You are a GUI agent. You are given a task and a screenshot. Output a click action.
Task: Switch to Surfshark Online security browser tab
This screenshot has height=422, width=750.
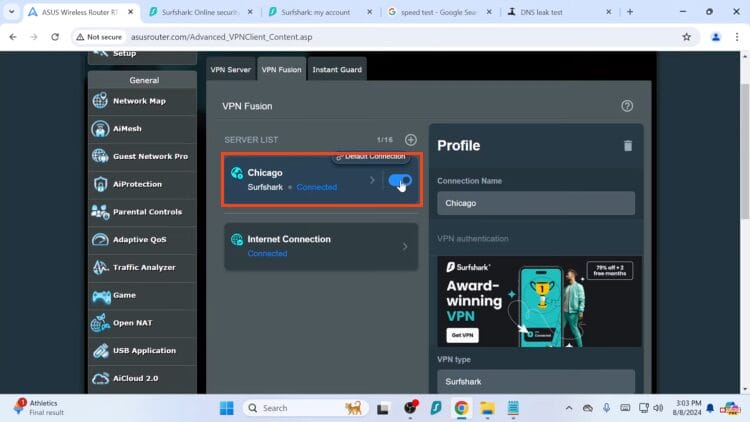point(199,12)
